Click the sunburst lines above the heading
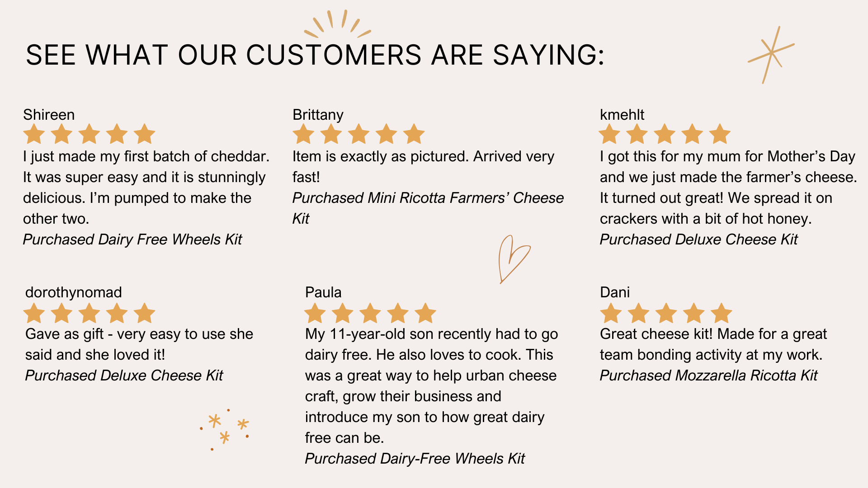868x488 pixels. [x=337, y=24]
